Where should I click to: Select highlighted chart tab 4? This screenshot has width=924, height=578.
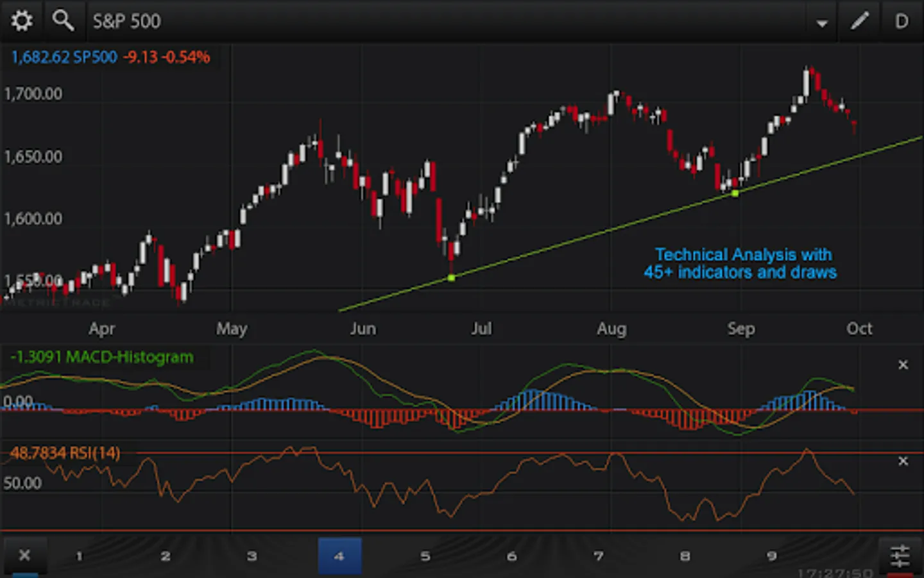pyautogui.click(x=339, y=556)
